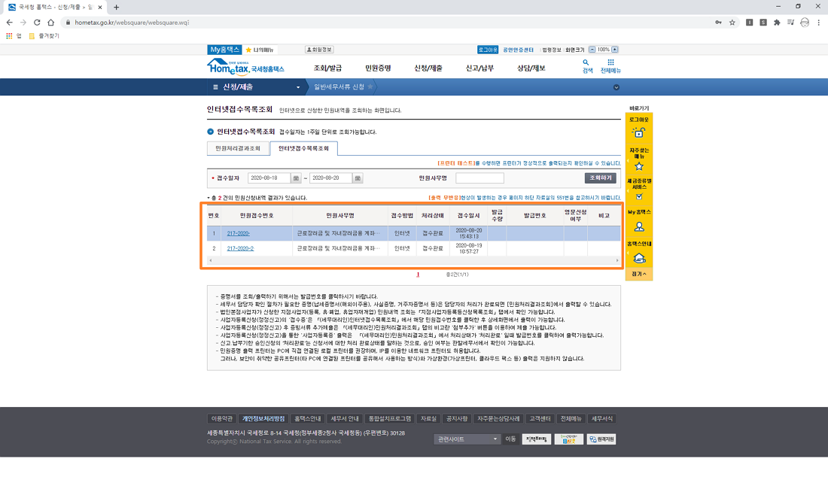Open 조회/발급 main menu
Image resolution: width=828 pixels, height=504 pixels.
tap(327, 68)
